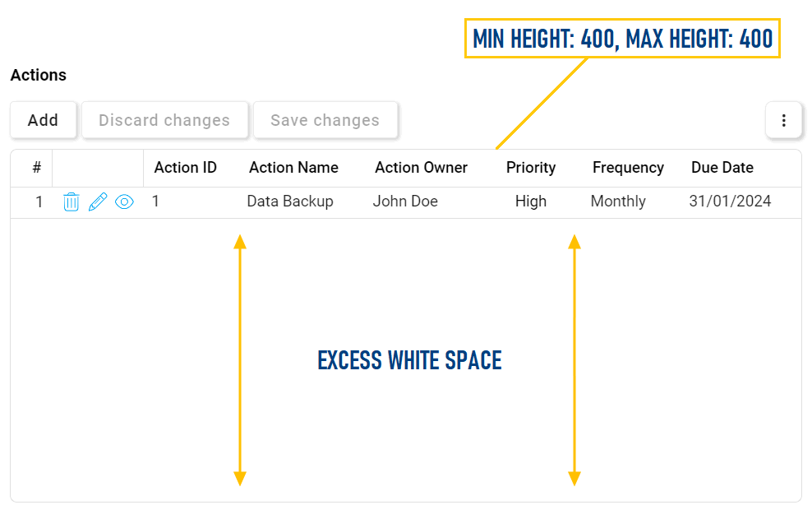Click the Monthly frequency cell

click(x=618, y=202)
